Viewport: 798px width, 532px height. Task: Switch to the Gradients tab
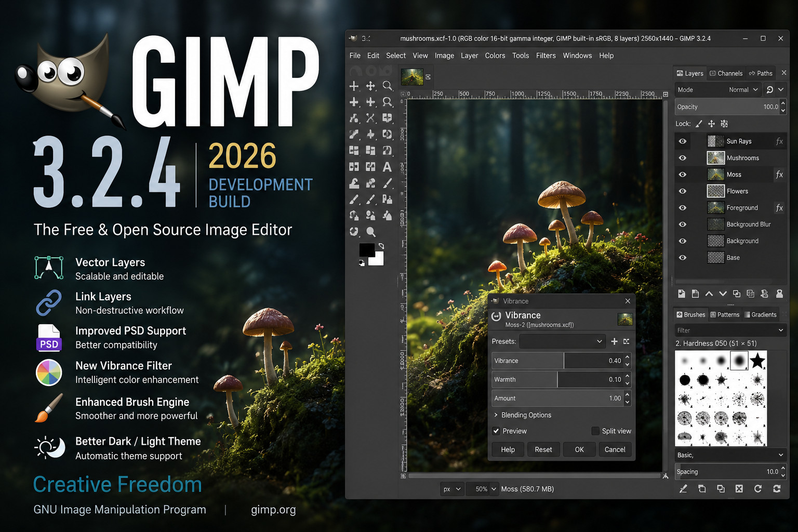click(x=760, y=314)
